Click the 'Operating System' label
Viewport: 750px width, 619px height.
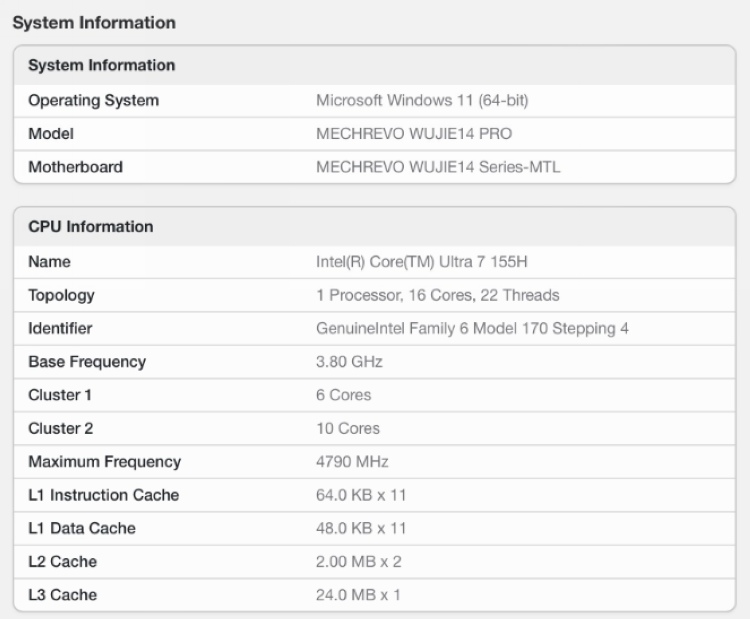[x=94, y=100]
